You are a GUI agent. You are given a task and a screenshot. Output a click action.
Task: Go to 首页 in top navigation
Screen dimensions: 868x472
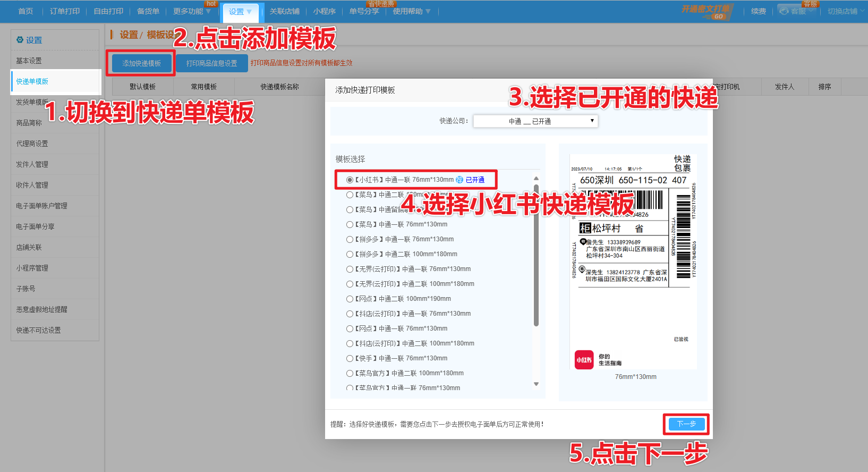tap(25, 11)
